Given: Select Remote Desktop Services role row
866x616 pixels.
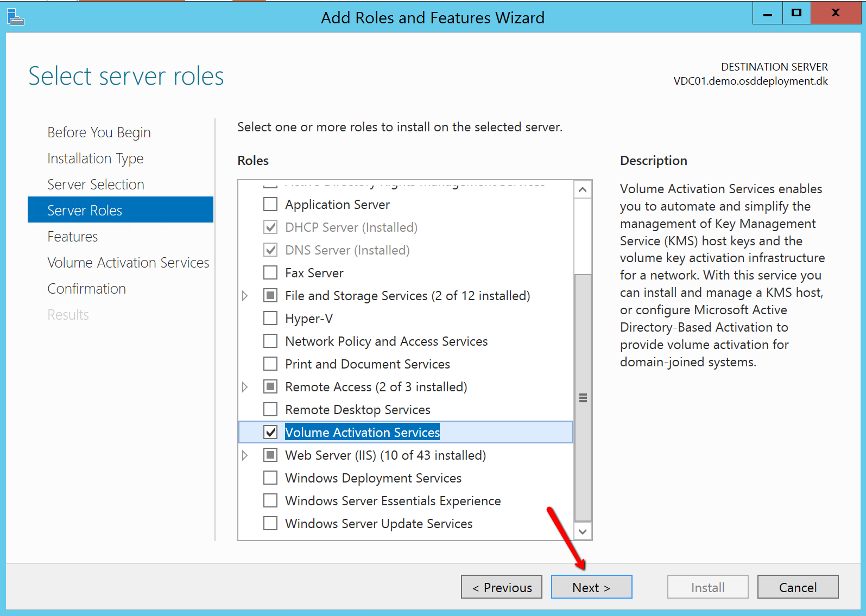Looking at the screenshot, I should (x=357, y=410).
